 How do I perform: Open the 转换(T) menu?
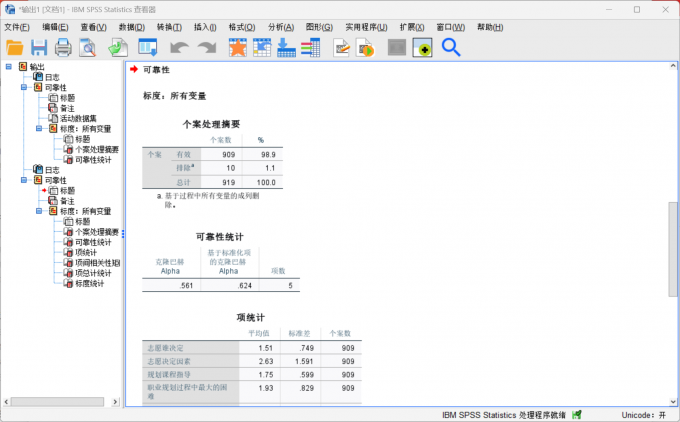click(169, 27)
